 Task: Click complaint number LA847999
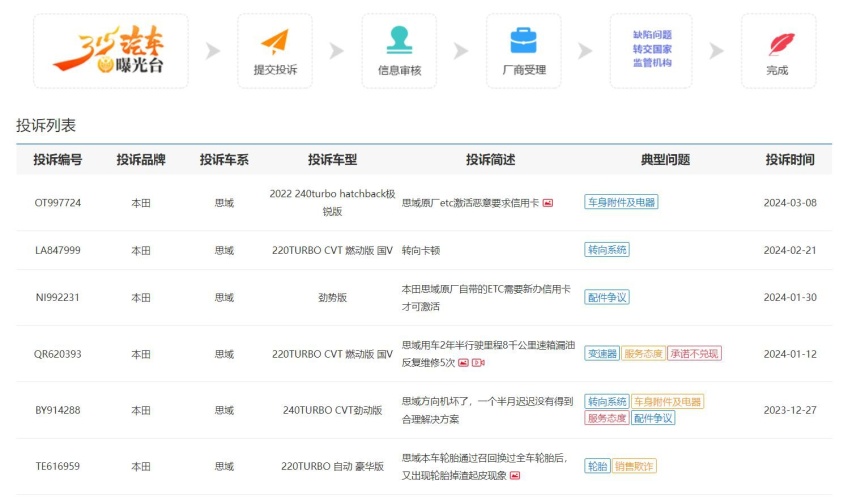[58, 250]
